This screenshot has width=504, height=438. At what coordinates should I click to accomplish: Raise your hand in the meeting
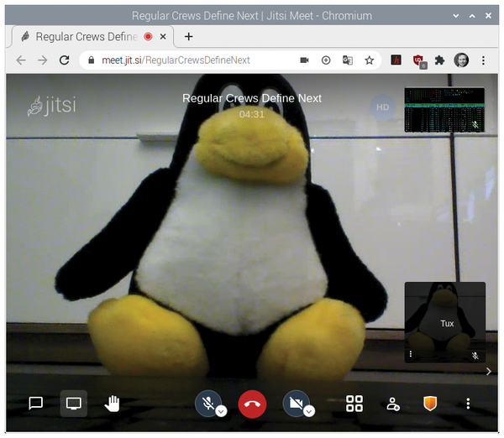point(112,404)
